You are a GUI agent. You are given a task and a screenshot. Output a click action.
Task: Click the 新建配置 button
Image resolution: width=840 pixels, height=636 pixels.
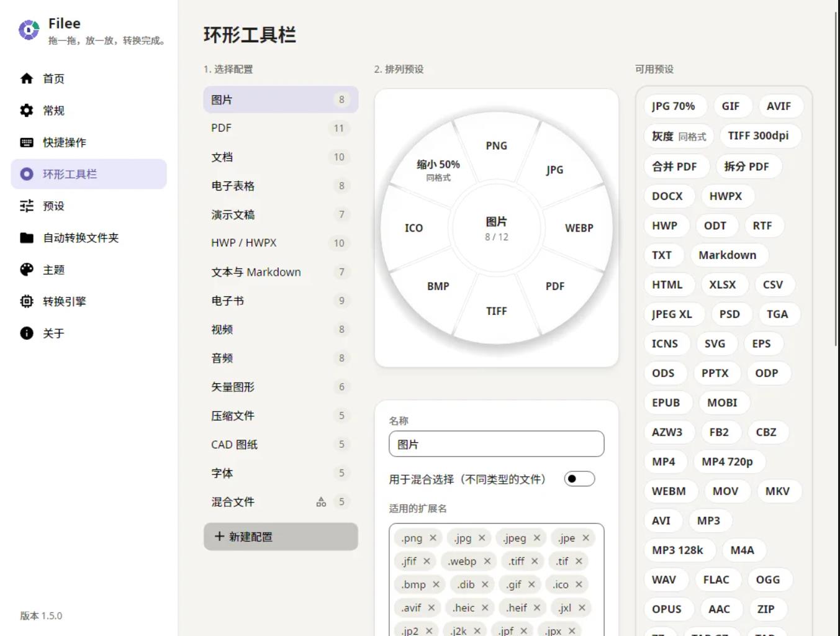click(281, 537)
